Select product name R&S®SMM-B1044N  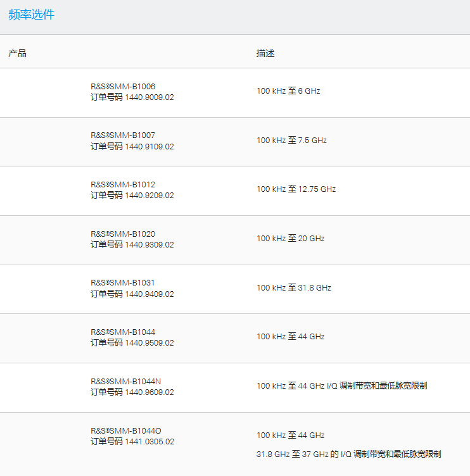126,382
